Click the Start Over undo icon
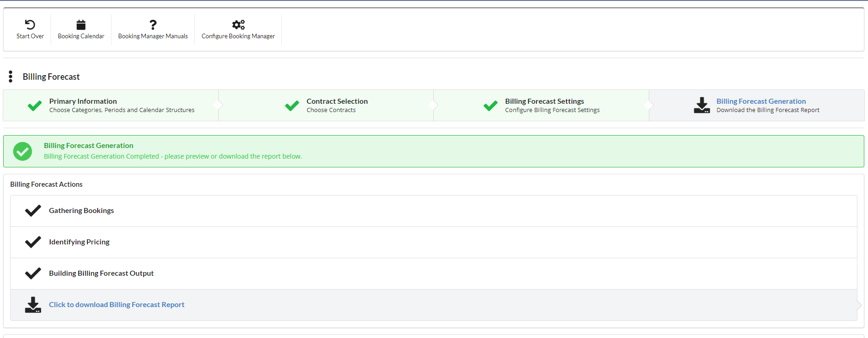This screenshot has width=868, height=338. point(30,24)
